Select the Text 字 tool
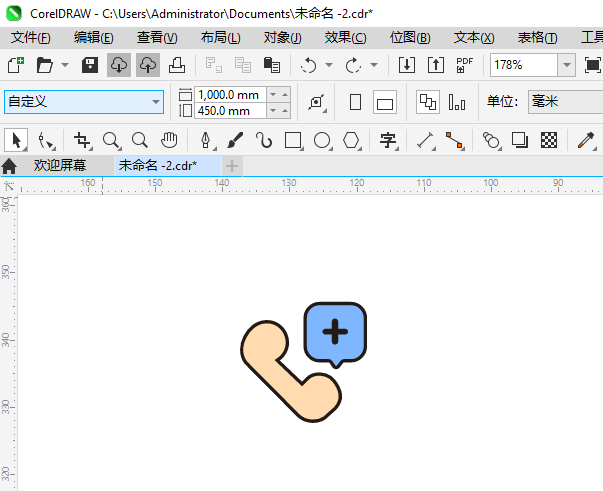Screen dimensions: 603x491 pos(388,140)
